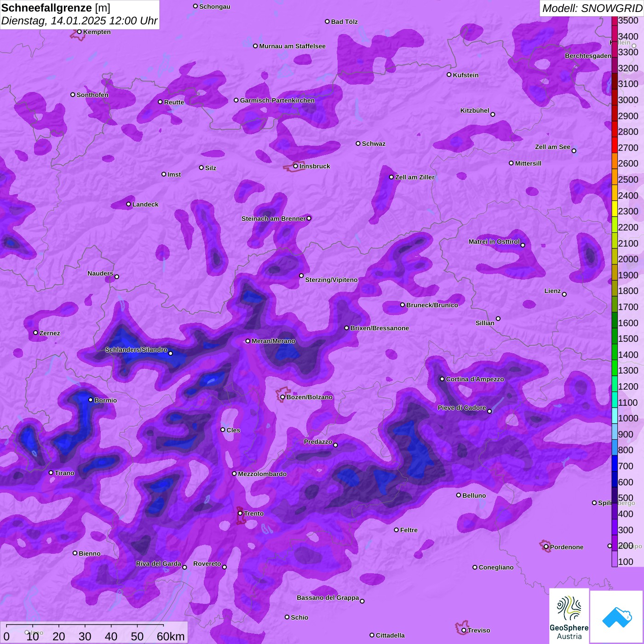Screen dimensions: 644x644
Task: Click the Bienno label
Action: click(90, 553)
